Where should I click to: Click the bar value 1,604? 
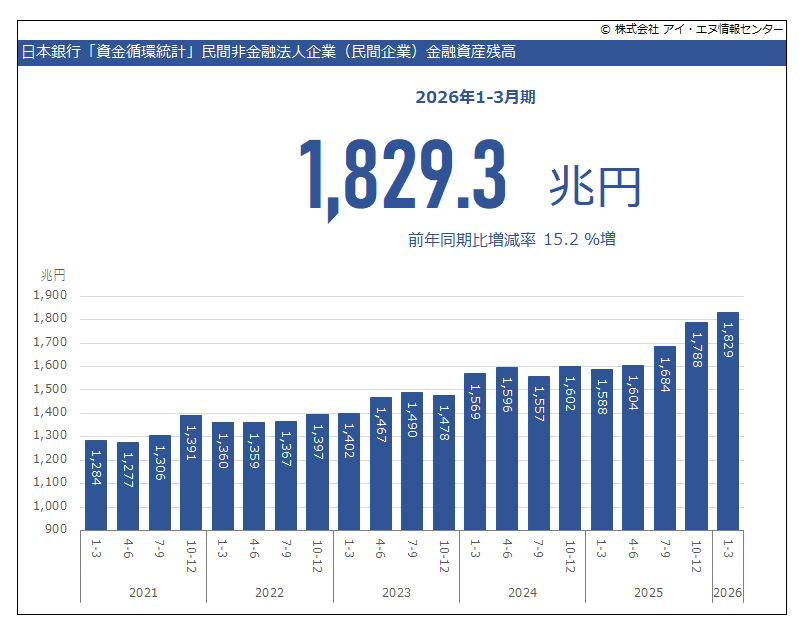[633, 393]
